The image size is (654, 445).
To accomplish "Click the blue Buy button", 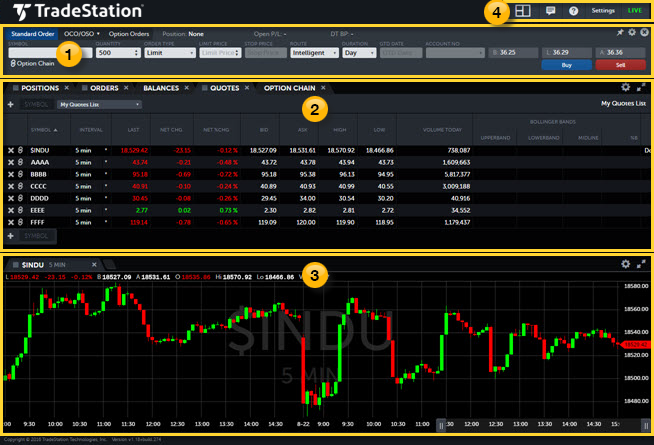I will [x=566, y=65].
